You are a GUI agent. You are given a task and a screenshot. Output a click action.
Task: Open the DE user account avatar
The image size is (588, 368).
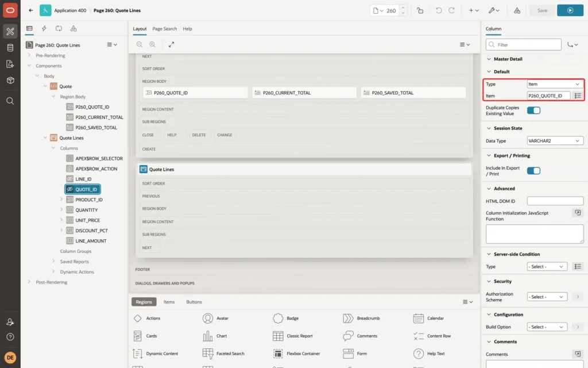tap(10, 357)
